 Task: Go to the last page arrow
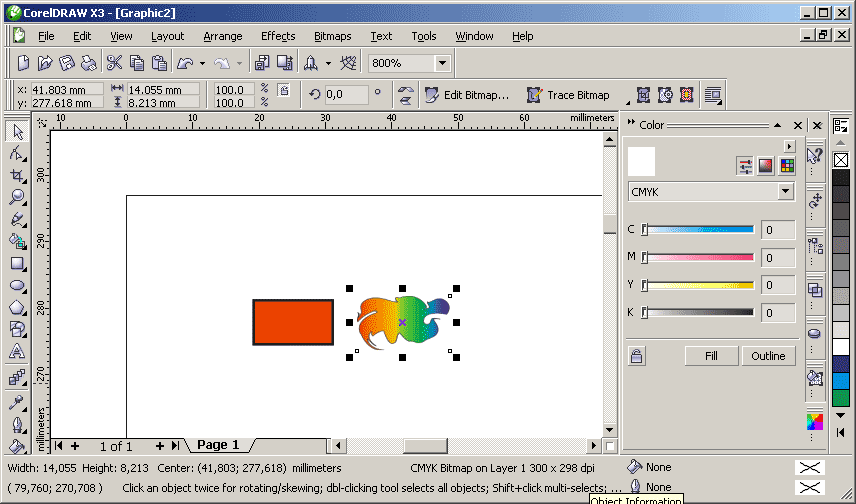tap(175, 446)
